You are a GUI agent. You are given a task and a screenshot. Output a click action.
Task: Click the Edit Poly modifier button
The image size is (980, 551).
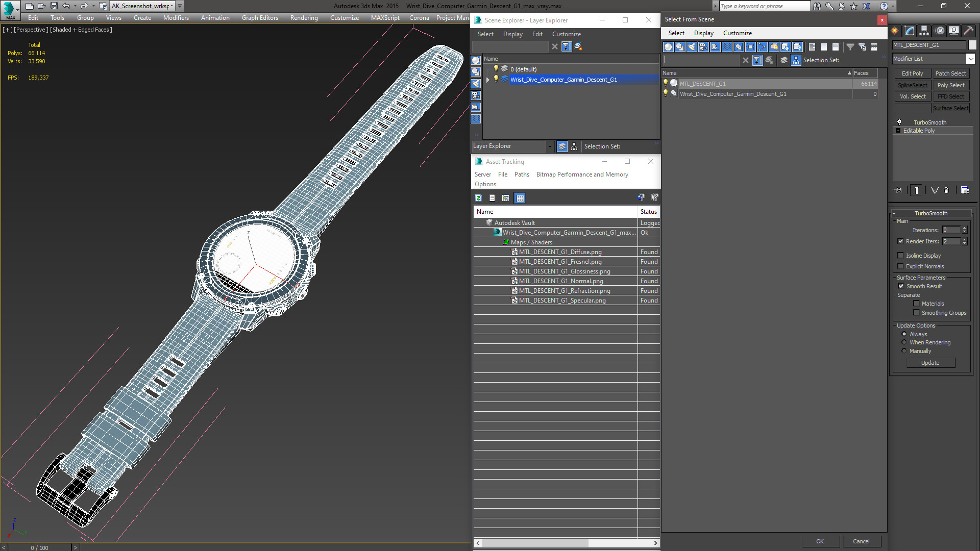(912, 73)
